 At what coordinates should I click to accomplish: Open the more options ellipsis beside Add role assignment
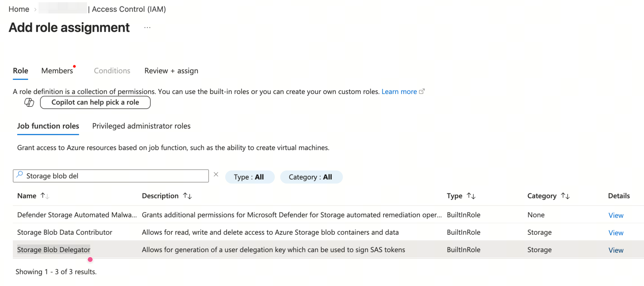pyautogui.click(x=147, y=27)
